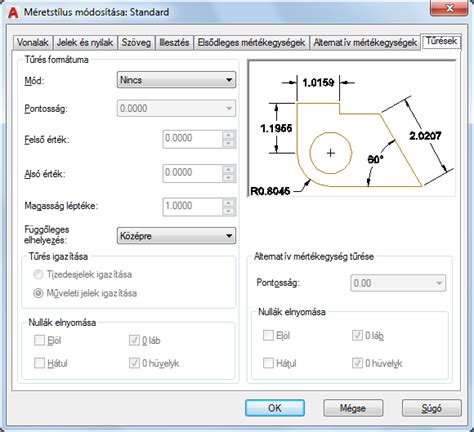Image resolution: width=474 pixels, height=432 pixels.
Task: Toggle Hátul checkbox under Alternatív mértékegység tűrése
Action: 268,363
